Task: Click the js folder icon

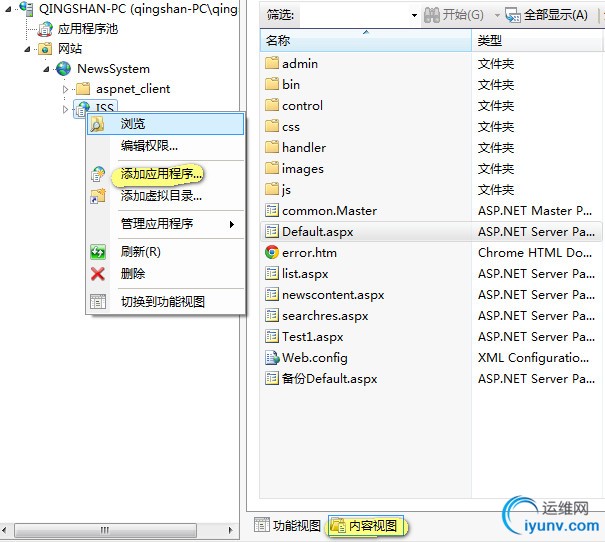Action: 272,189
